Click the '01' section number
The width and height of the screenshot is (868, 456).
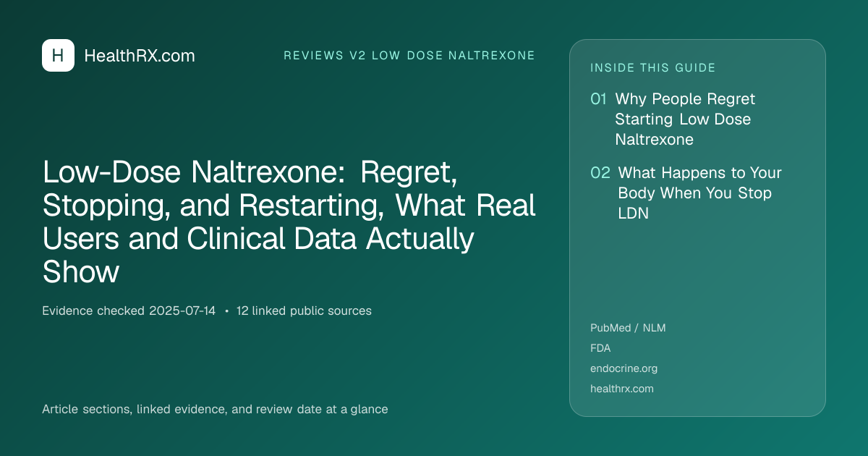[598, 99]
